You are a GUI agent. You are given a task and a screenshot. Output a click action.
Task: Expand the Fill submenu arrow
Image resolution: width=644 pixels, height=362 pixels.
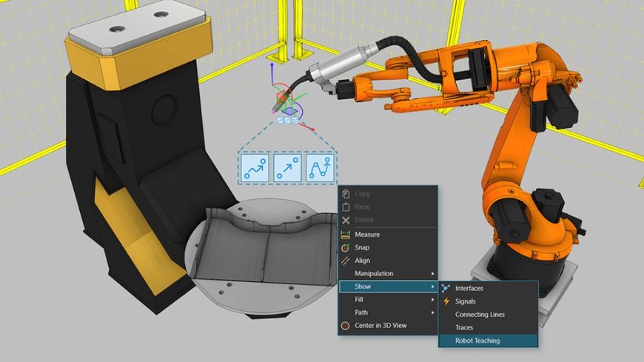[x=432, y=300]
